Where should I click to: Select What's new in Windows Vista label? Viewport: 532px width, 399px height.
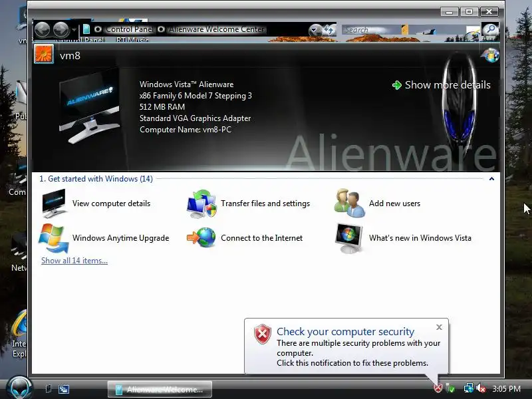click(420, 238)
